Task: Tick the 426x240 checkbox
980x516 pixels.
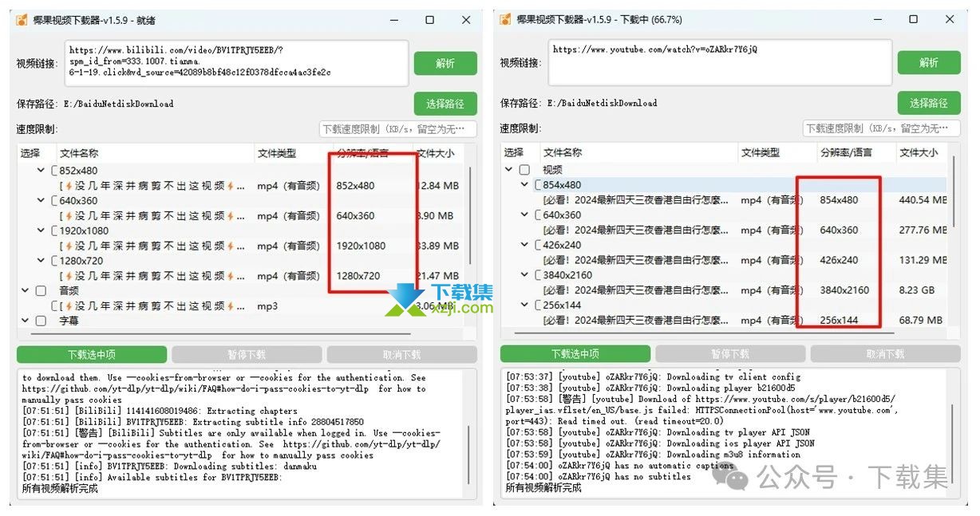Action: [x=539, y=245]
